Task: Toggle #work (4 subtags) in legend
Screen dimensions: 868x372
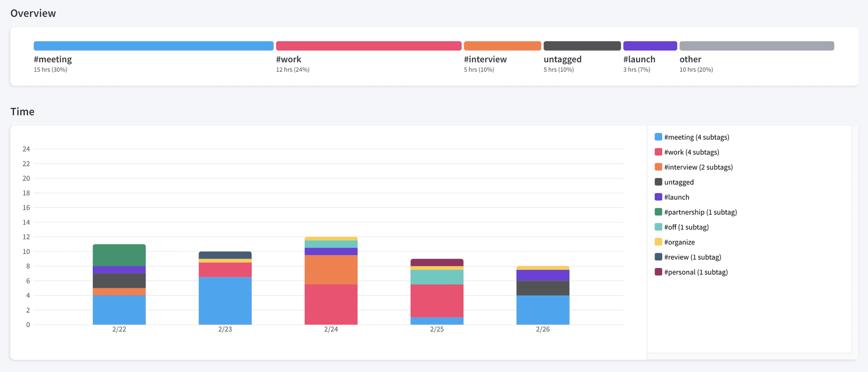Action: pyautogui.click(x=691, y=152)
